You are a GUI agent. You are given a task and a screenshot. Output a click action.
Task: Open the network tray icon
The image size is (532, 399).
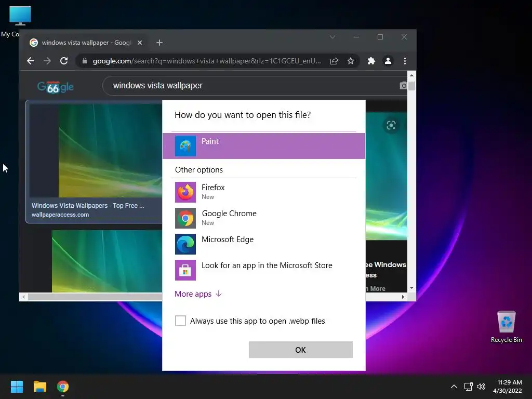469,386
